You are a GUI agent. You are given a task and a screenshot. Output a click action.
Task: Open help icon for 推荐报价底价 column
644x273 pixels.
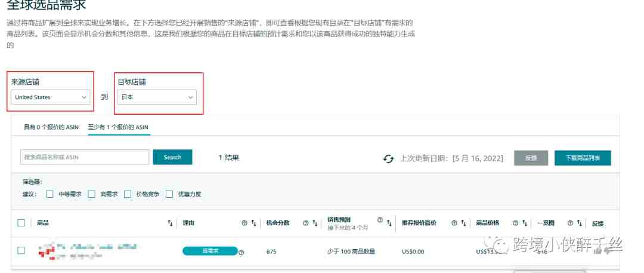point(454,223)
